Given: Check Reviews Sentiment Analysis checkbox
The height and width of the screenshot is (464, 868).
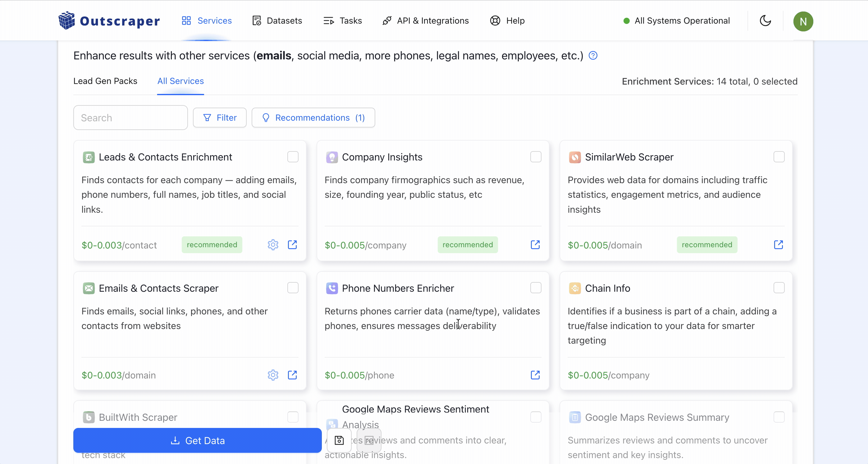Looking at the screenshot, I should 535,417.
